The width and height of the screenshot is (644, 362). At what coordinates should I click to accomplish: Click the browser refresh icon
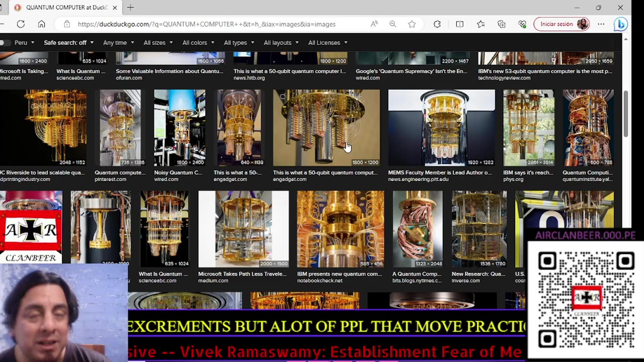pyautogui.click(x=21, y=24)
